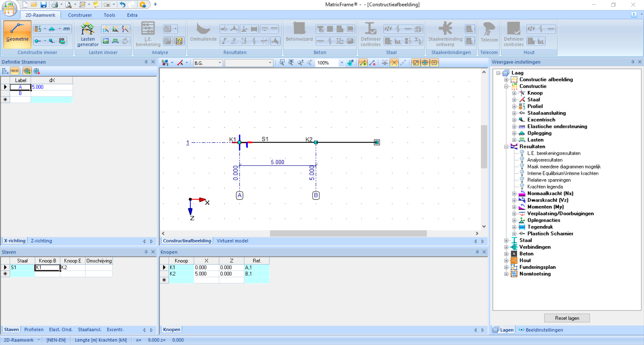Open the Lasten generator tool
644x345 pixels.
(88, 34)
